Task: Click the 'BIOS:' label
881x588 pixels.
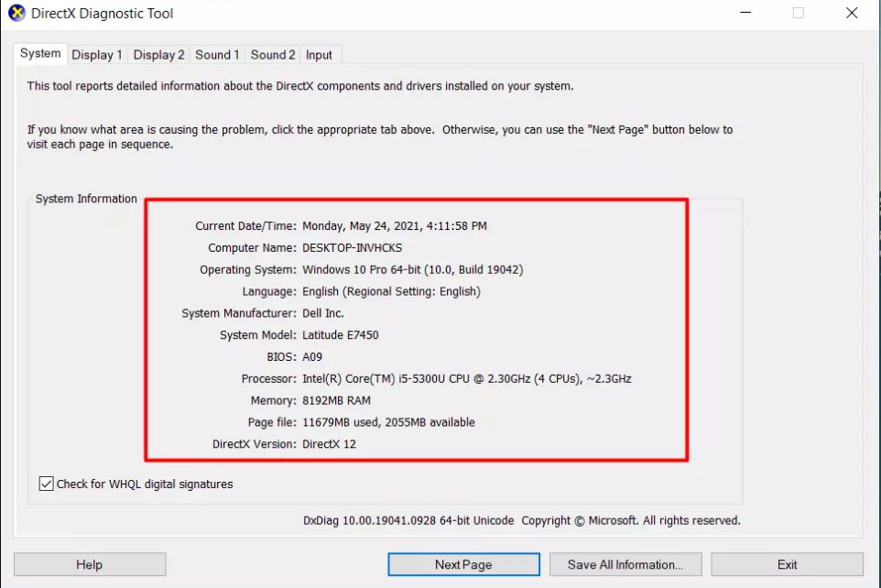Action: [281, 357]
